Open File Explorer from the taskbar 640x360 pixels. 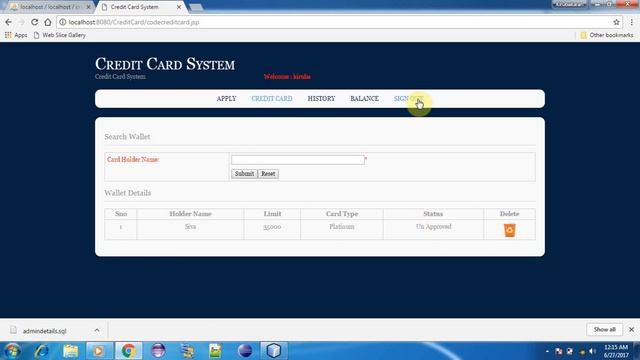pyautogui.click(x=71, y=351)
